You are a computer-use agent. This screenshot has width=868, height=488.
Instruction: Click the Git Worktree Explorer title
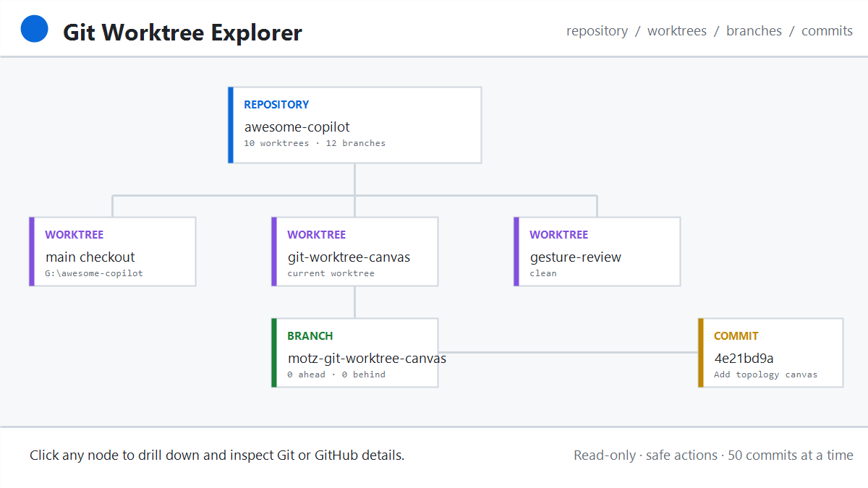pos(182,33)
